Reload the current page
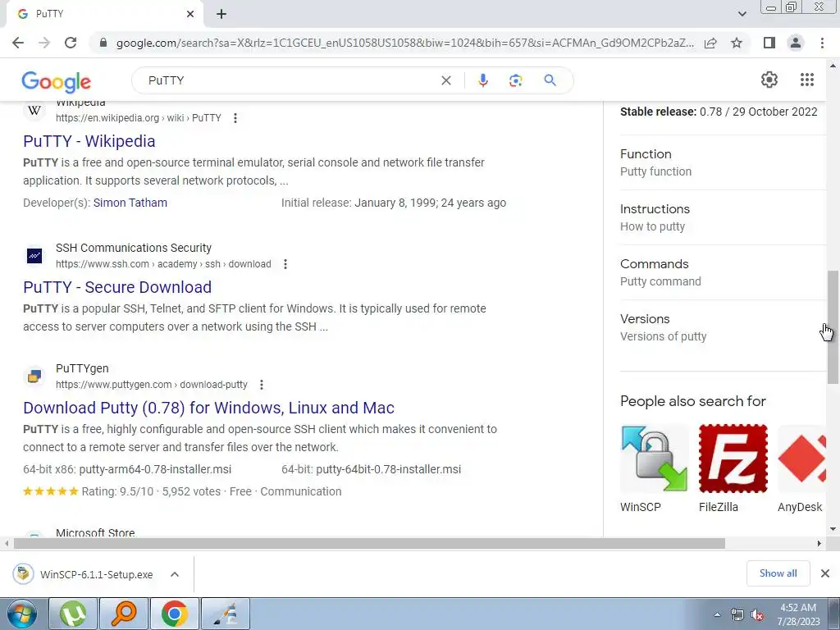Image resolution: width=840 pixels, height=630 pixels. pyautogui.click(x=71, y=43)
